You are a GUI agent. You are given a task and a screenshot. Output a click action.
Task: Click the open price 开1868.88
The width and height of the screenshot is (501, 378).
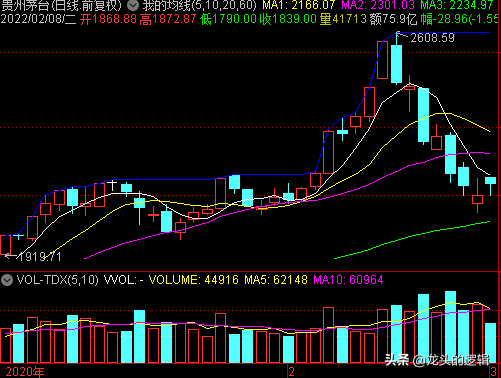[x=108, y=19]
